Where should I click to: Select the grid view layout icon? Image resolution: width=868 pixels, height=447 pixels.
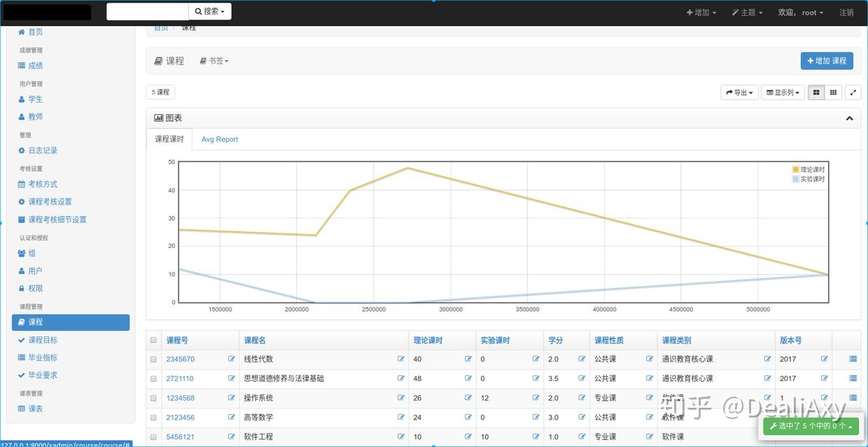tap(815, 92)
